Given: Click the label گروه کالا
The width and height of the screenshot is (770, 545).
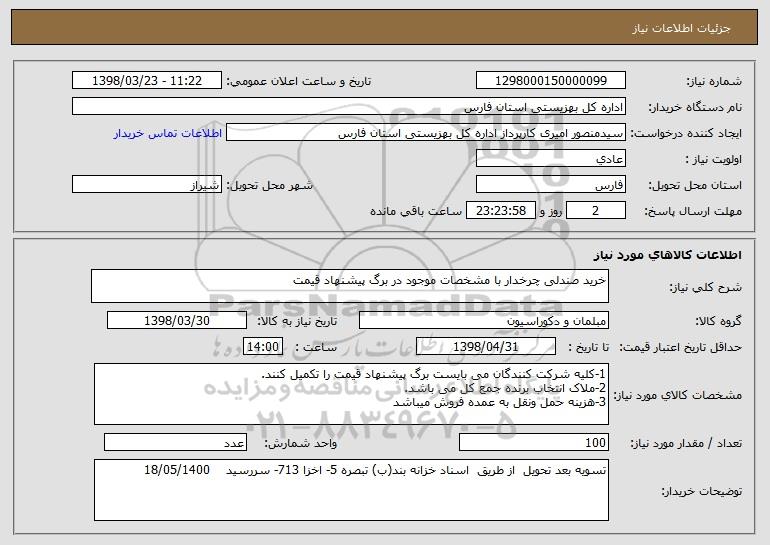Looking at the screenshot, I should pyautogui.click(x=718, y=321).
